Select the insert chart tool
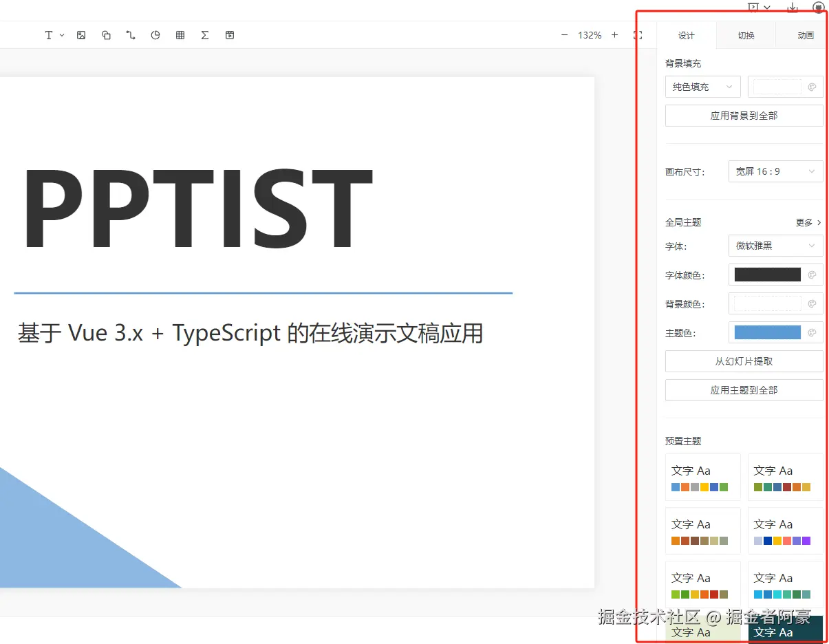Screen dimensions: 829x644 [155, 35]
